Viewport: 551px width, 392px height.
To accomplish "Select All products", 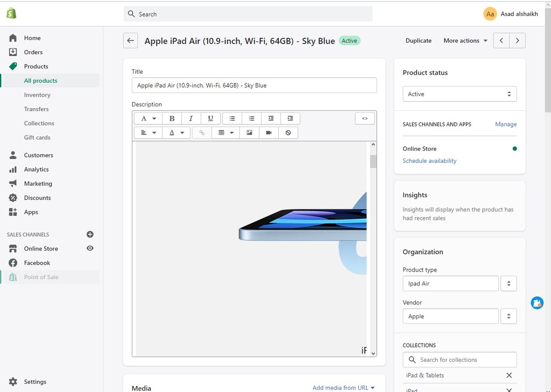I will coord(40,81).
